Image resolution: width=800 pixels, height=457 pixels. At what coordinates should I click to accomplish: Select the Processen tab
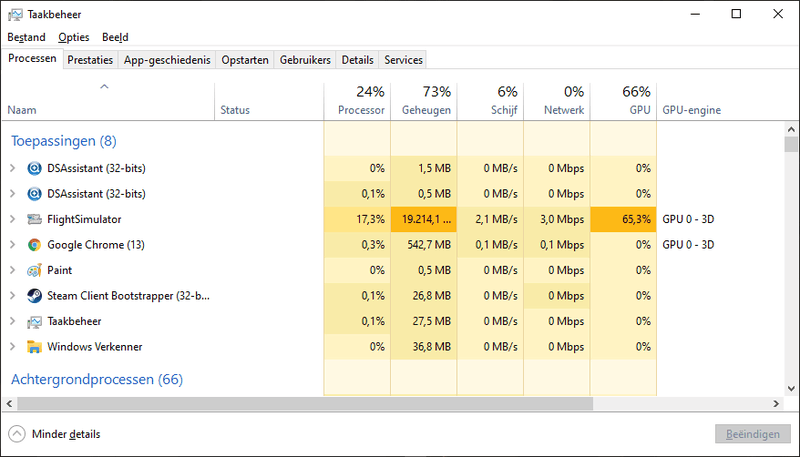[32, 58]
